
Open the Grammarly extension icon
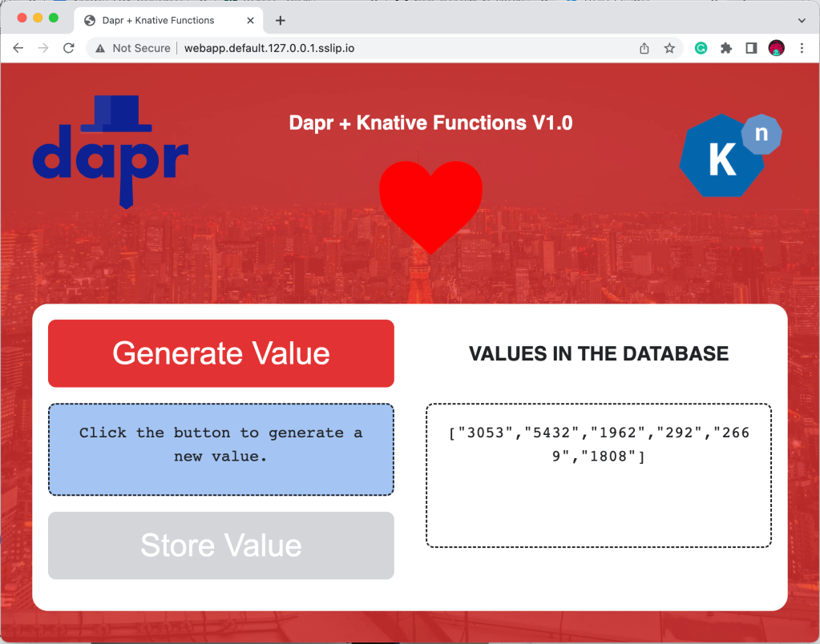point(701,48)
